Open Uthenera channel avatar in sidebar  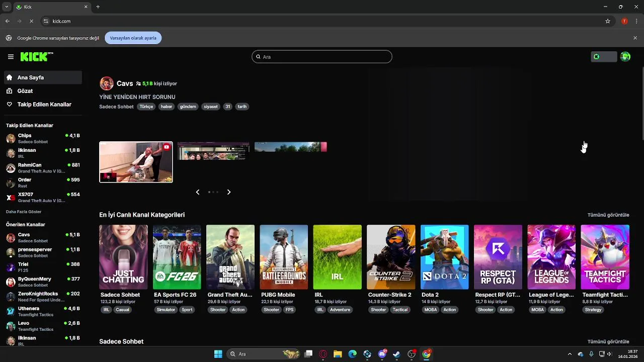point(11,311)
